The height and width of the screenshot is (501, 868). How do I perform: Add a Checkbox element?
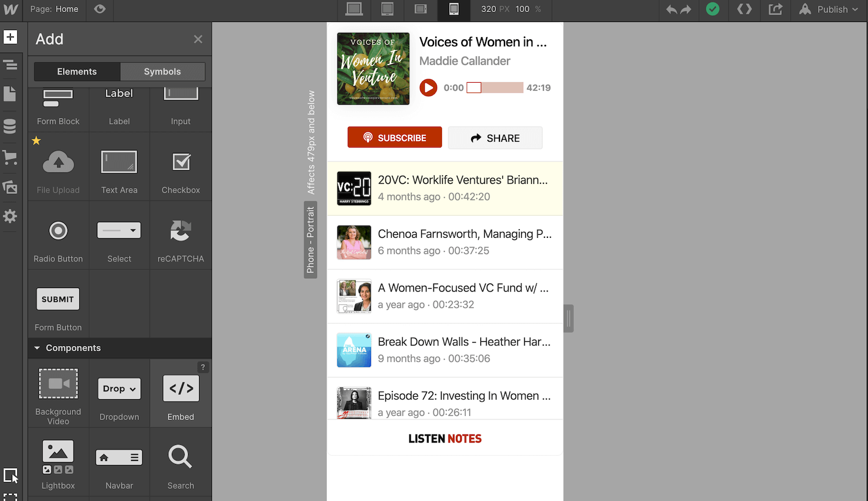tap(181, 167)
